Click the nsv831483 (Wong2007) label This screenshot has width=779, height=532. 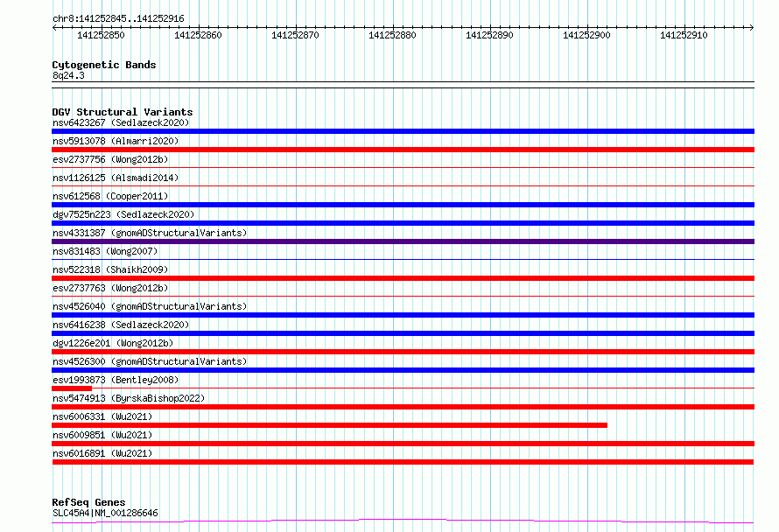point(105,251)
